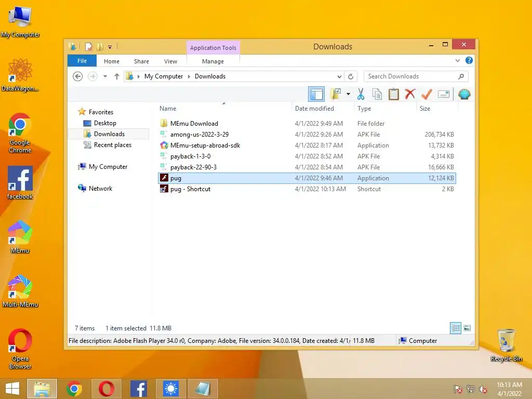532x399 pixels.
Task: Open File Explorer in the taskbar
Action: pyautogui.click(x=42, y=389)
